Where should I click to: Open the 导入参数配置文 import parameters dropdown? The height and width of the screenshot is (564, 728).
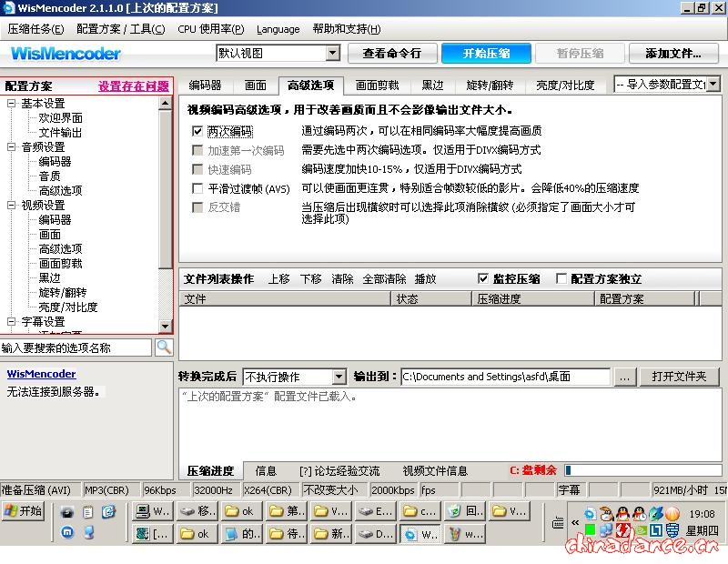tap(715, 85)
